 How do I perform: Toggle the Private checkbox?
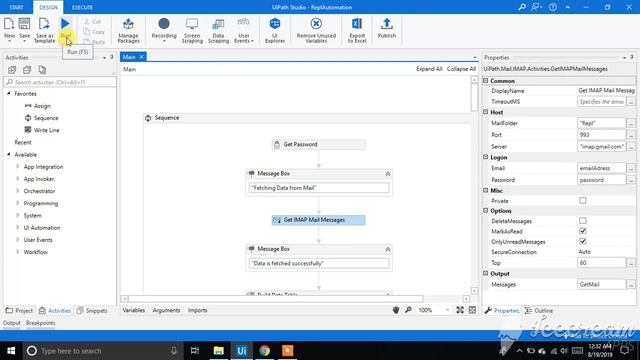click(x=582, y=200)
